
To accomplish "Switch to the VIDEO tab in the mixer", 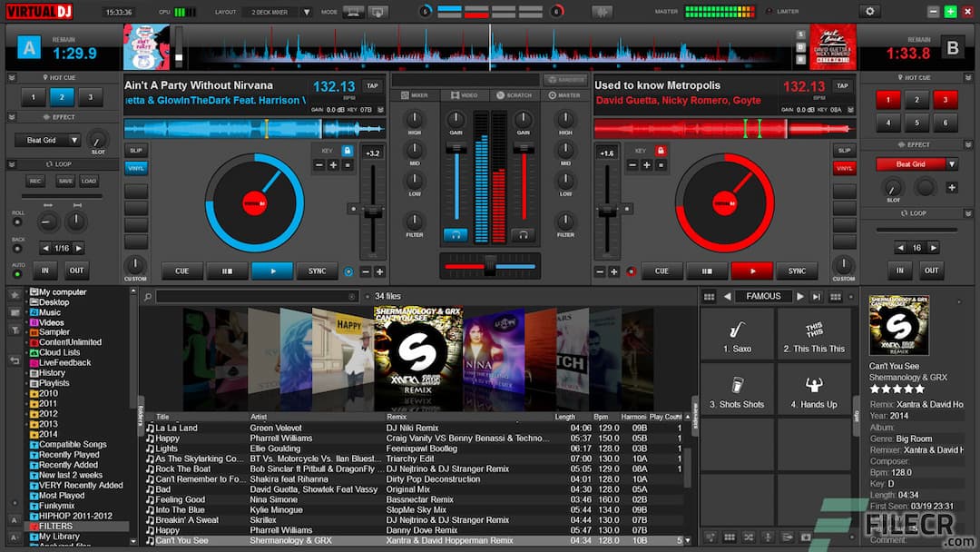I will tap(469, 94).
